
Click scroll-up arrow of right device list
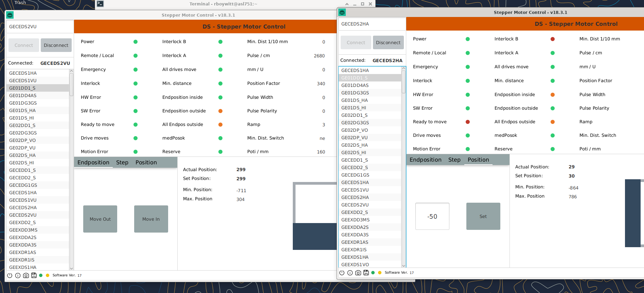coord(404,68)
